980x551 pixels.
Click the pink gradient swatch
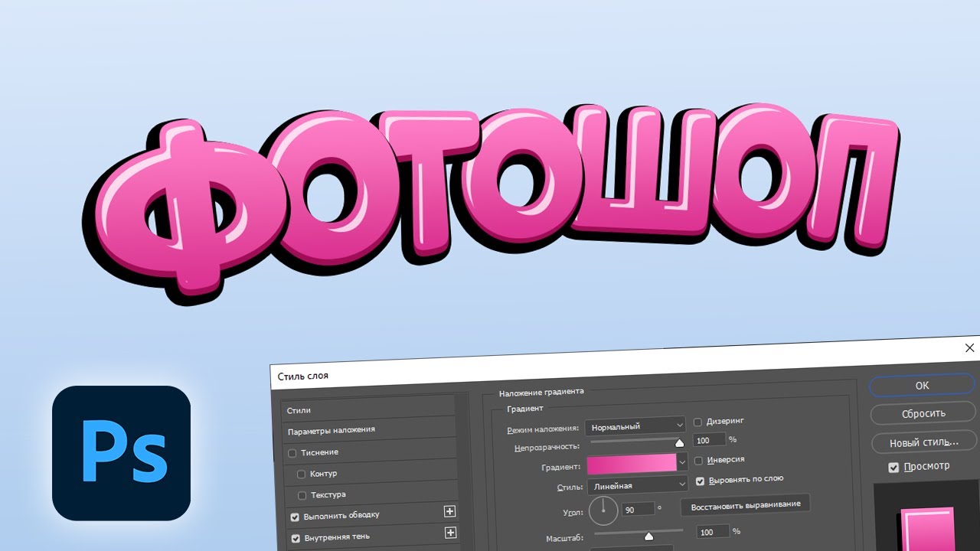pyautogui.click(x=632, y=464)
